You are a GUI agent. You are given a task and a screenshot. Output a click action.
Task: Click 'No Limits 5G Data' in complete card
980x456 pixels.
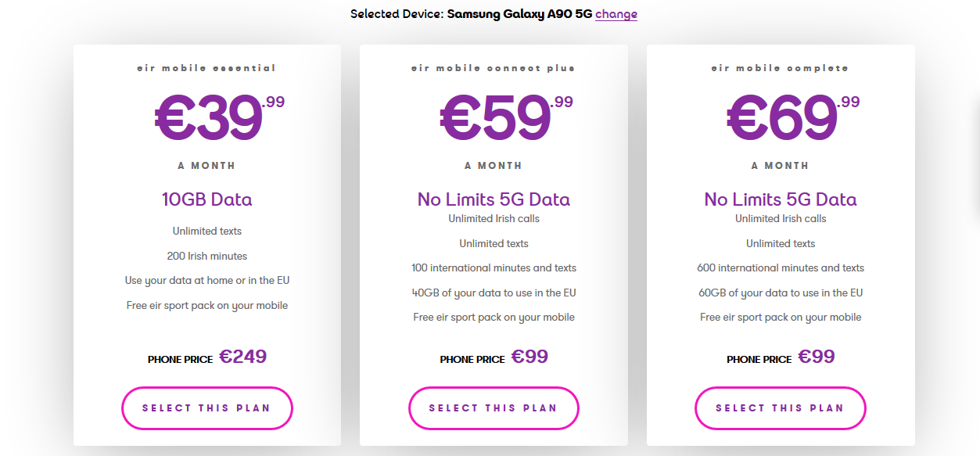coord(781,199)
